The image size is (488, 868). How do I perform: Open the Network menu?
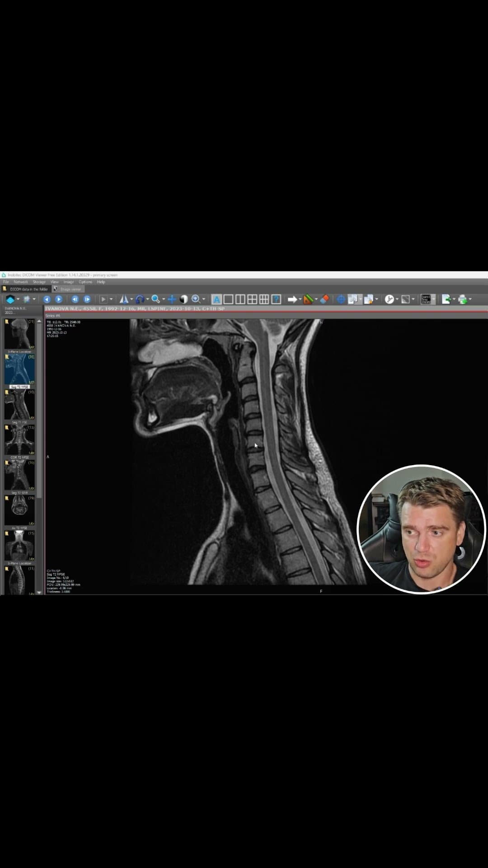point(21,282)
